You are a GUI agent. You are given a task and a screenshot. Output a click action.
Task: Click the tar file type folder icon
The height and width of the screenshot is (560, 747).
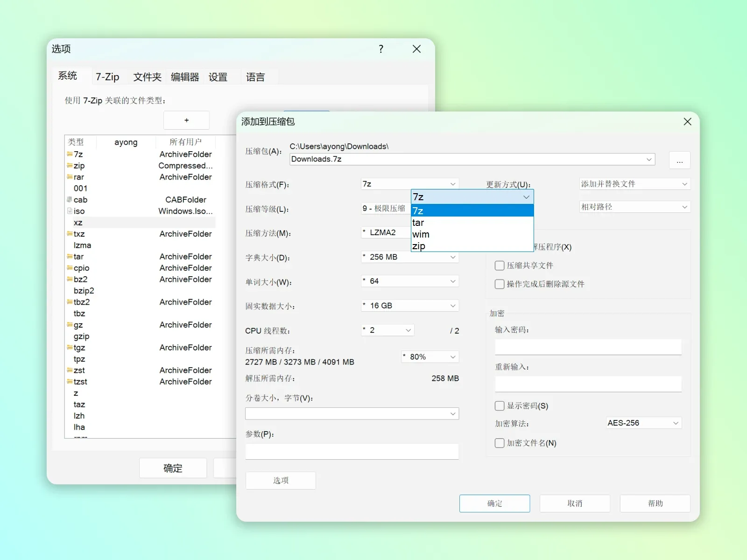[x=70, y=257]
